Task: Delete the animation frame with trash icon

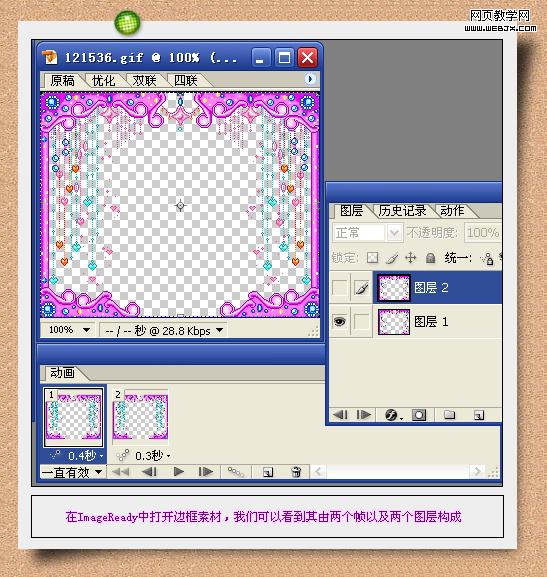Action: (296, 472)
